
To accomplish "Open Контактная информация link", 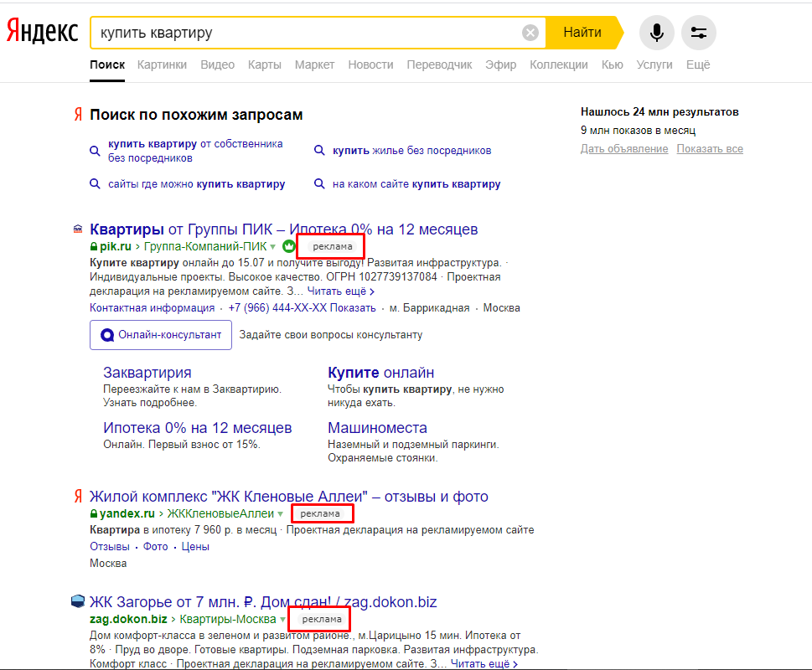I will 153,308.
